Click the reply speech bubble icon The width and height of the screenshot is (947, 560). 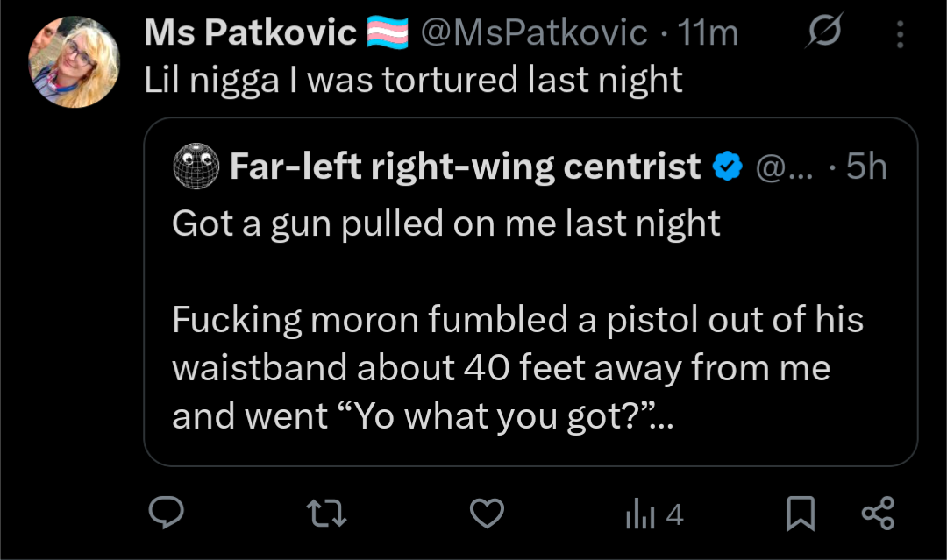pos(164,514)
